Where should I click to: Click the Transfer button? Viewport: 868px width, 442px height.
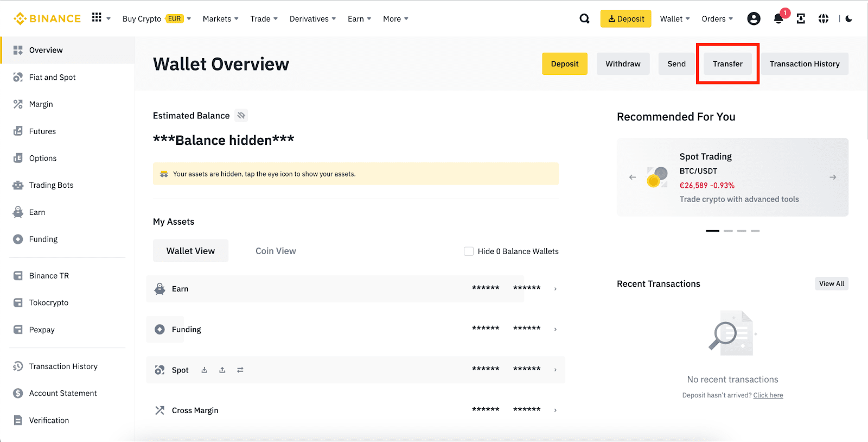pyautogui.click(x=727, y=64)
